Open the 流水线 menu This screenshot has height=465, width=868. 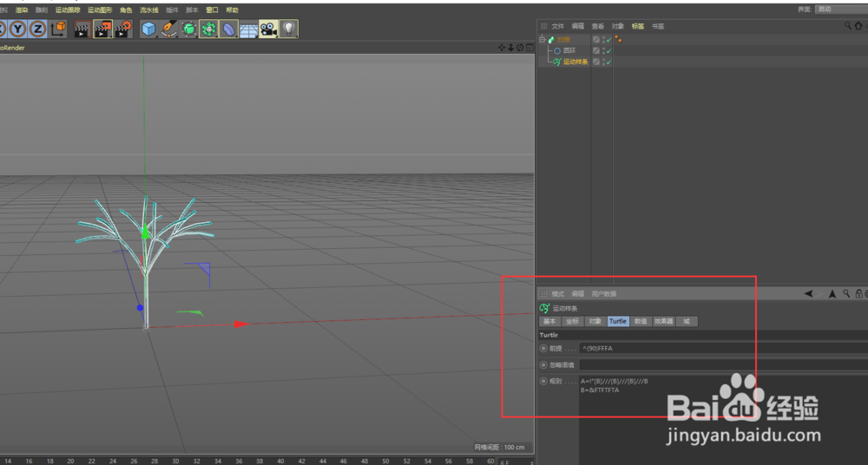point(149,10)
